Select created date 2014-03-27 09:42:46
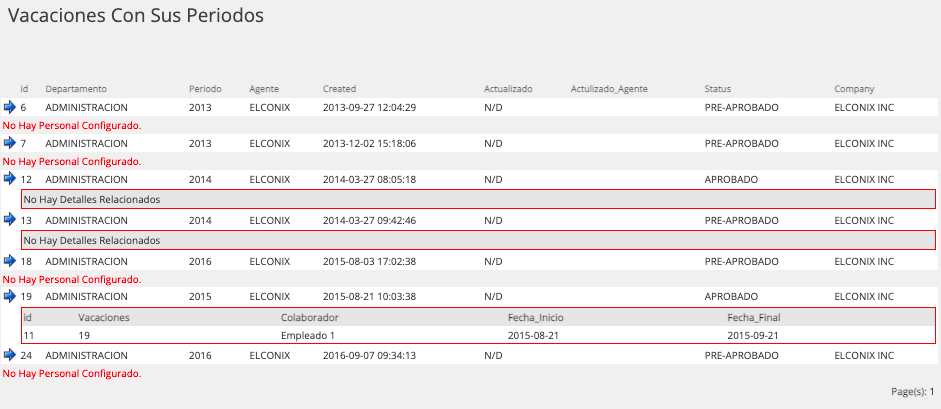Screen dimensions: 941x409 369,220
